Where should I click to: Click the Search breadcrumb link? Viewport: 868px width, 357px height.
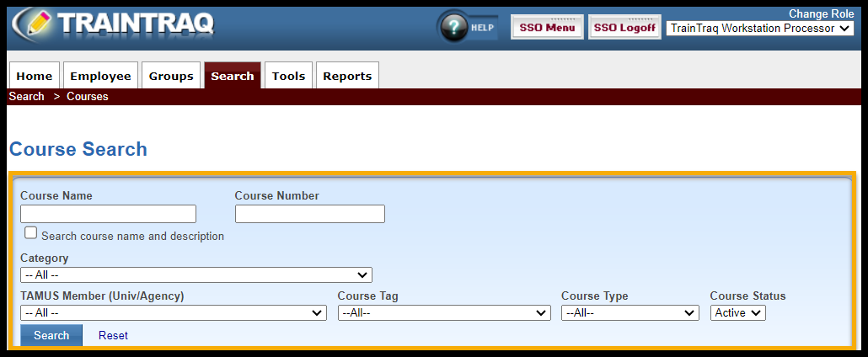coord(26,97)
